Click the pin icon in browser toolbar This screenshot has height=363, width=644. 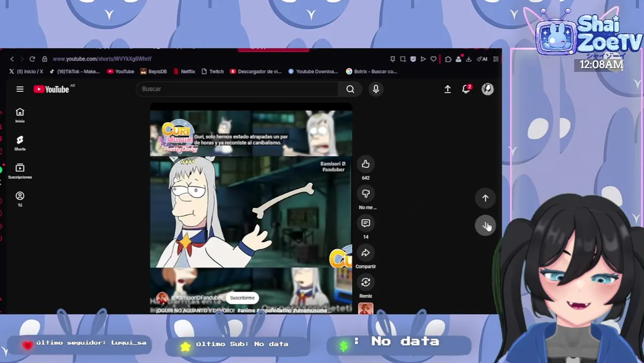click(393, 59)
